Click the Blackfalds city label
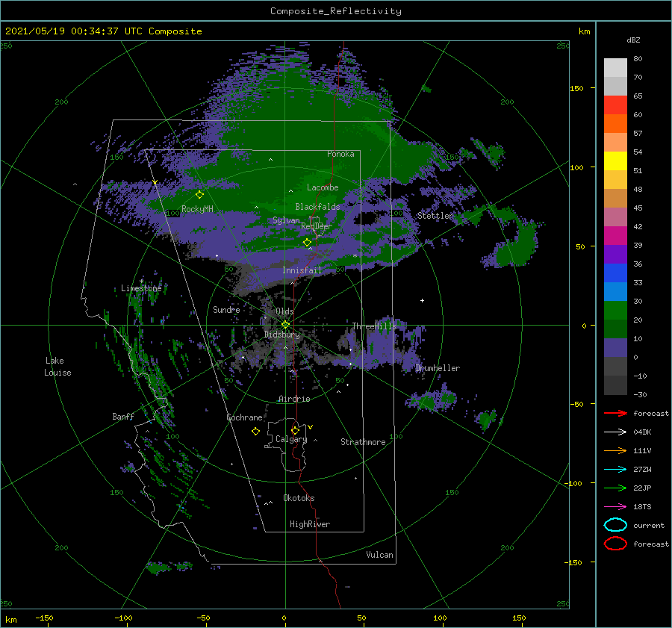The image size is (672, 628). coord(317,207)
